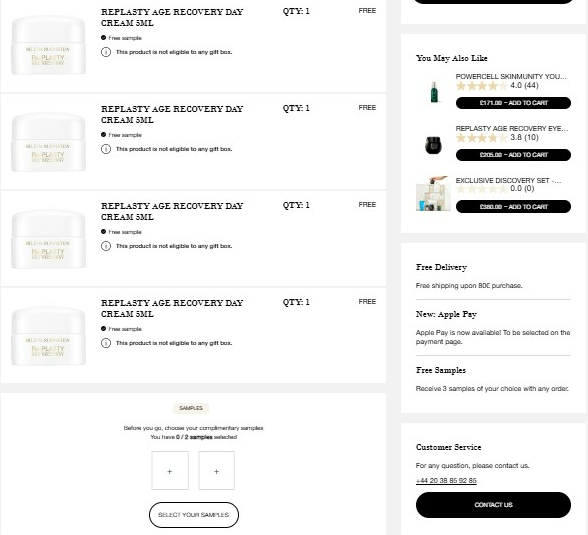The width and height of the screenshot is (588, 535).
Task: Add Exclusive Discovery Set to cart
Action: point(513,207)
